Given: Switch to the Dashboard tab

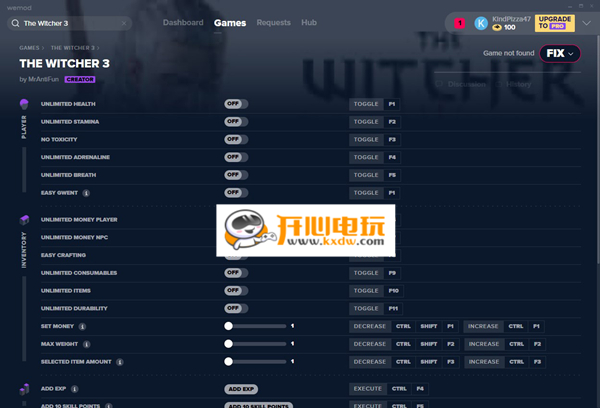Looking at the screenshot, I should tap(183, 22).
